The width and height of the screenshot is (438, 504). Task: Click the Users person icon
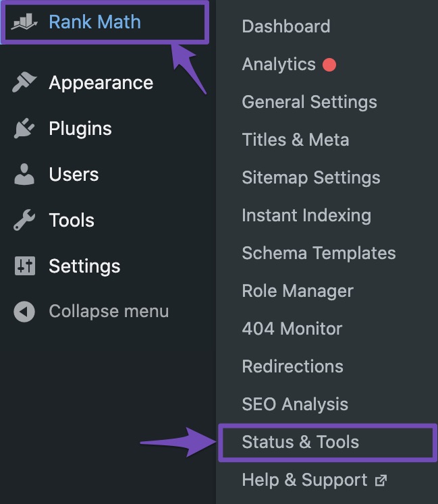coord(24,174)
